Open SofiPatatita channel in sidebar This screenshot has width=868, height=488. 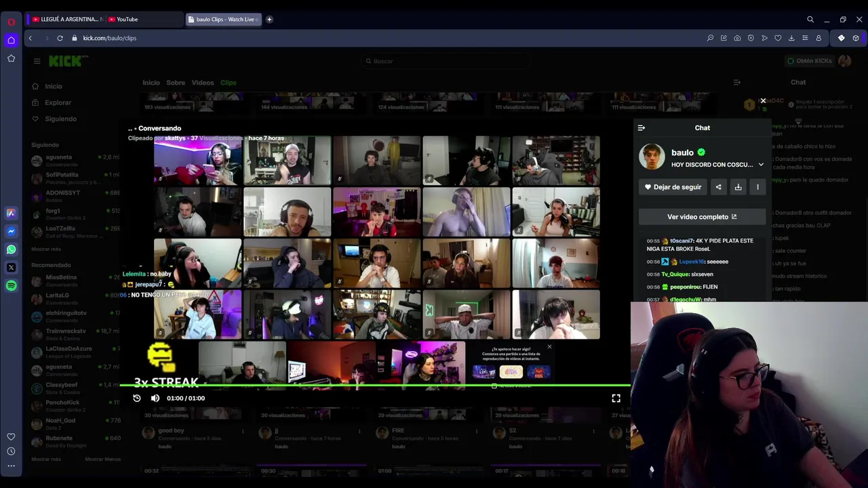click(75, 178)
